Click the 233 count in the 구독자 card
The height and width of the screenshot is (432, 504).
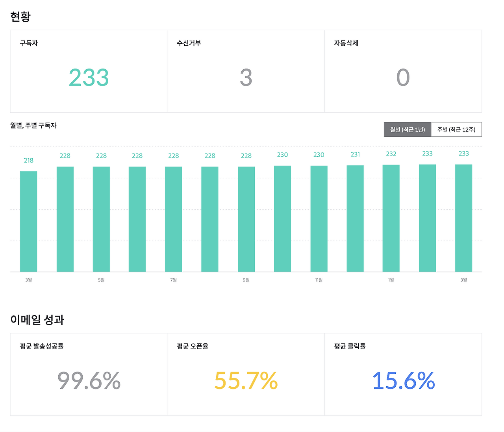[89, 78]
